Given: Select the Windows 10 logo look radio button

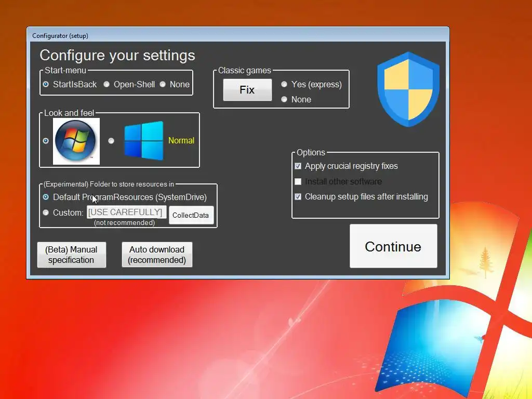Looking at the screenshot, I should pyautogui.click(x=111, y=141).
